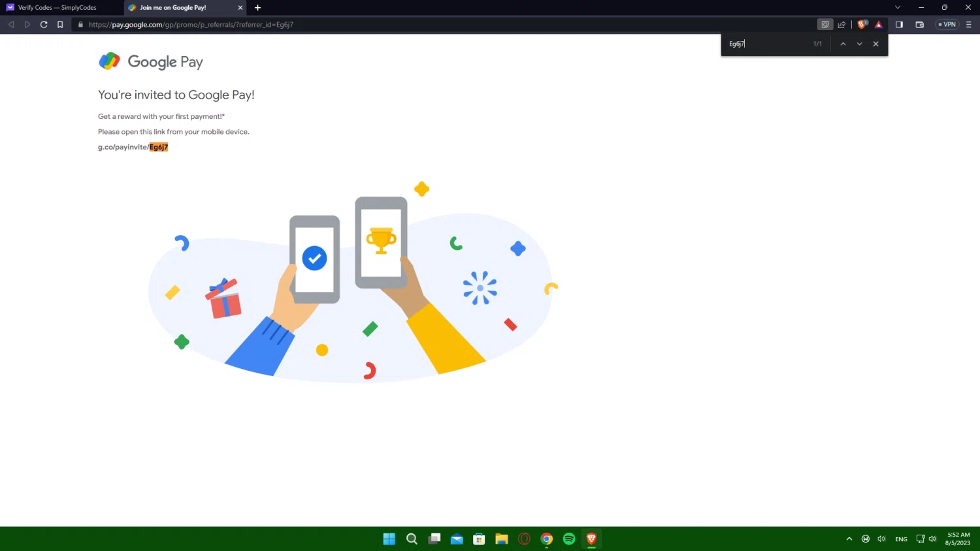Expand the tab search dropdown arrow
The height and width of the screenshot is (551, 980).
click(898, 7)
